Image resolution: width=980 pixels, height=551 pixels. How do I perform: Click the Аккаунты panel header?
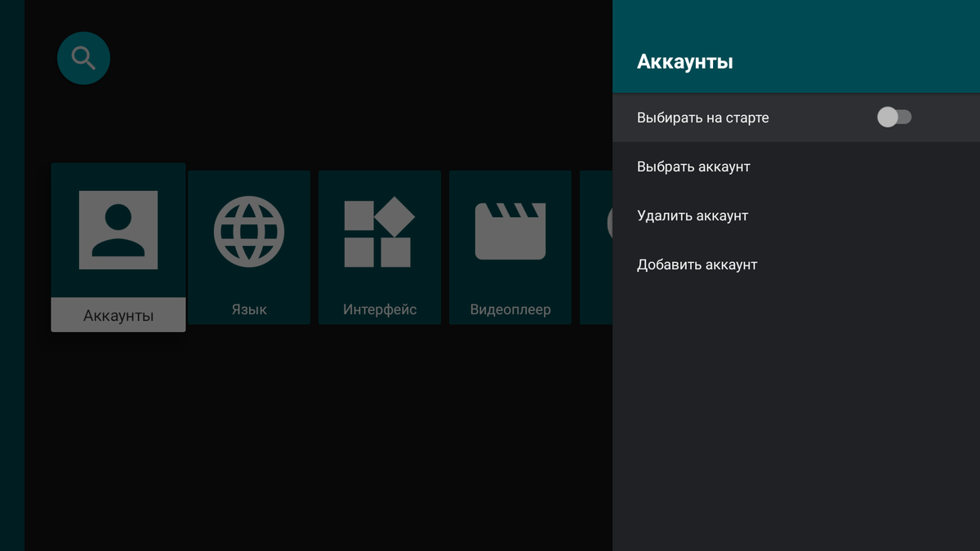click(686, 60)
